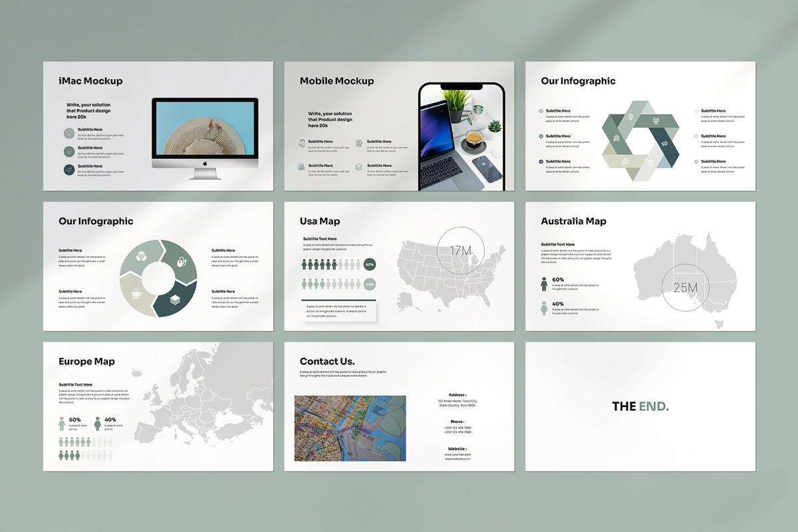Click the 'Phone :' label
Viewport: 798px width, 532px height.
pyautogui.click(x=458, y=422)
